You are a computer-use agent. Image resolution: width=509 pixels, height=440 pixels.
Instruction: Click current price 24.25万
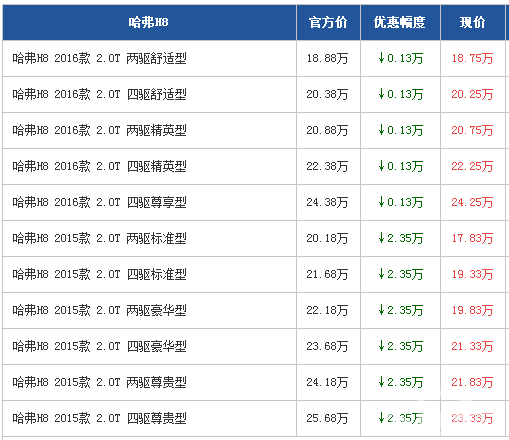[x=472, y=202]
